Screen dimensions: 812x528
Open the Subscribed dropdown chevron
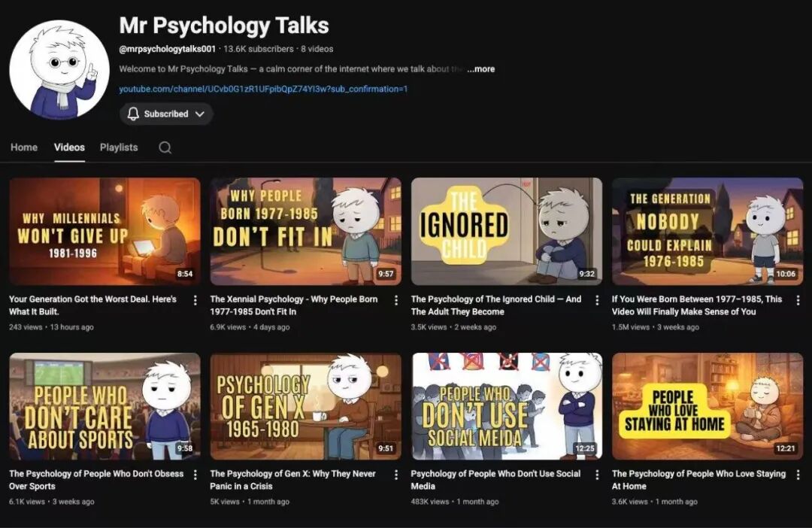click(x=200, y=114)
